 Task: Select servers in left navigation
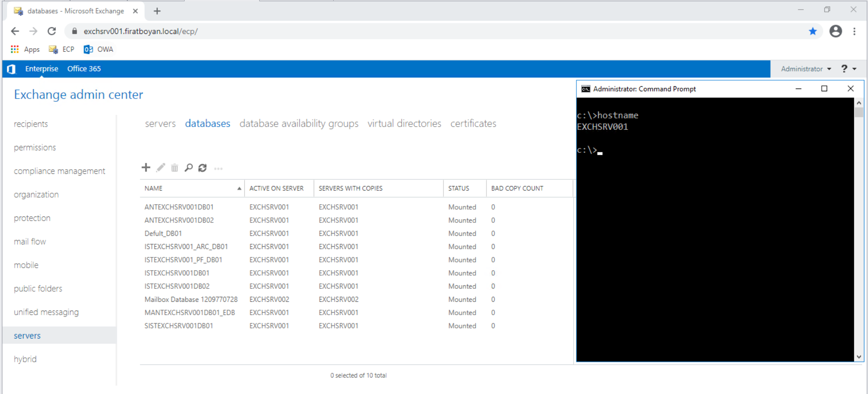pyautogui.click(x=60, y=335)
